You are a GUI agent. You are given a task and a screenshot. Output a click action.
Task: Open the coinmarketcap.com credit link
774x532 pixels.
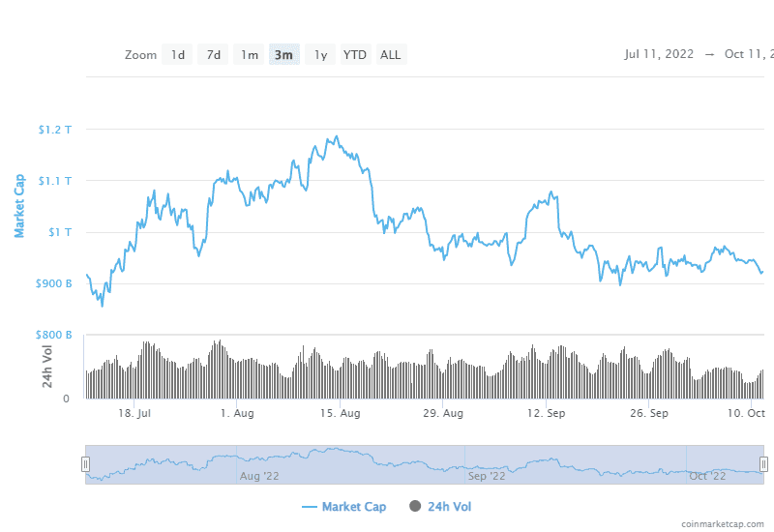click(722, 523)
